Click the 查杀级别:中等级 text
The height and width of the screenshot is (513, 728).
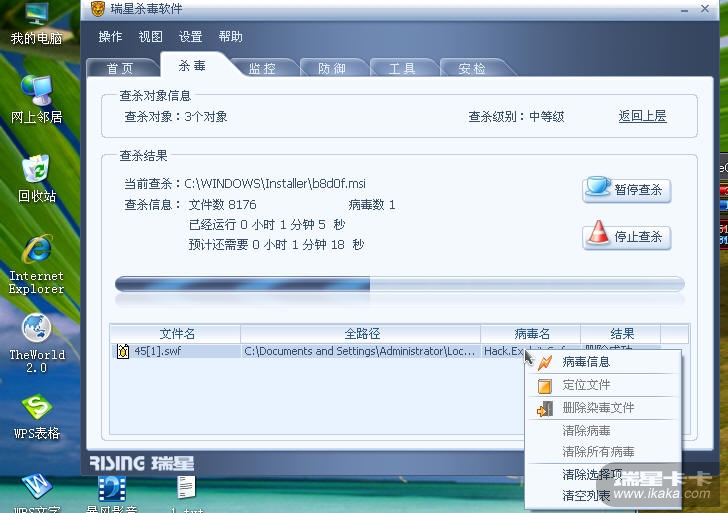coord(516,117)
